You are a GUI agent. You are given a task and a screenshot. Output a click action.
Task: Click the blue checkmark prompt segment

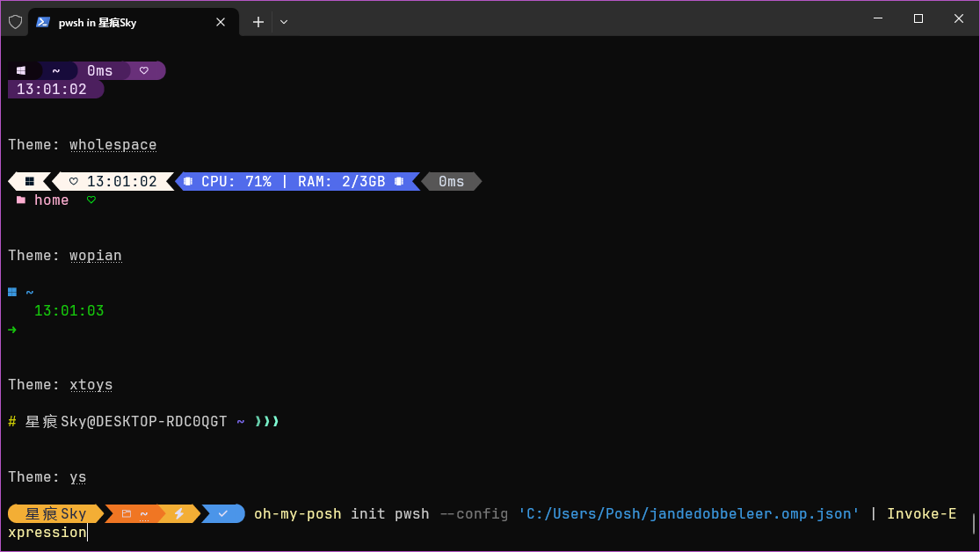coord(223,514)
